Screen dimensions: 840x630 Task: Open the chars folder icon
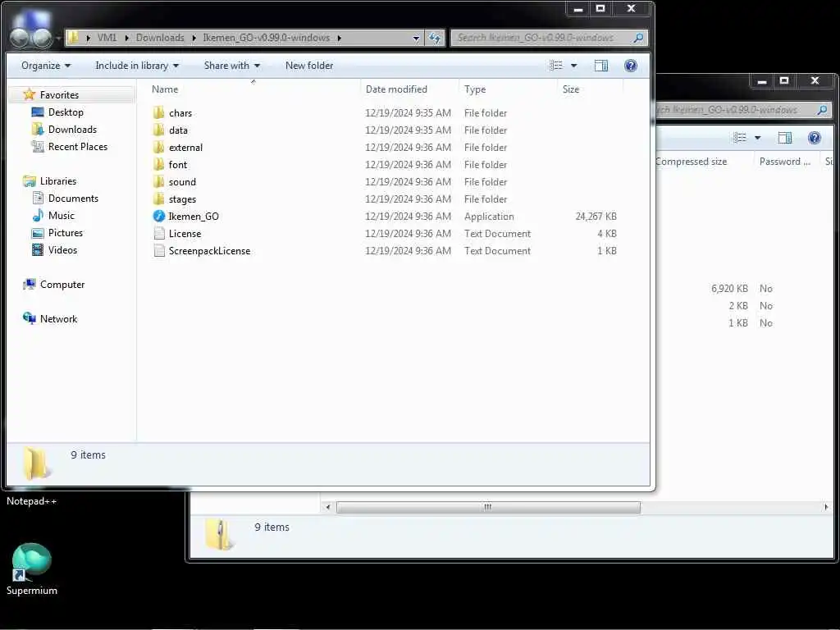coord(158,113)
